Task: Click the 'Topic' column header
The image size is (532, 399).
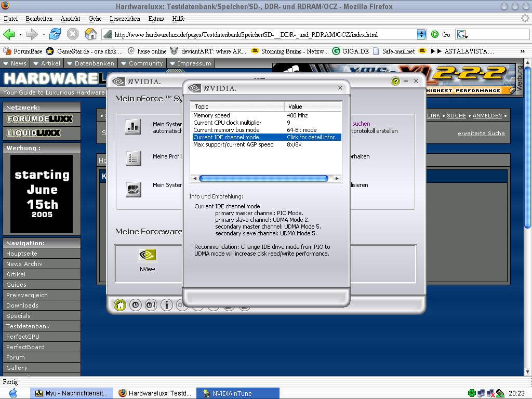Action: coord(237,107)
